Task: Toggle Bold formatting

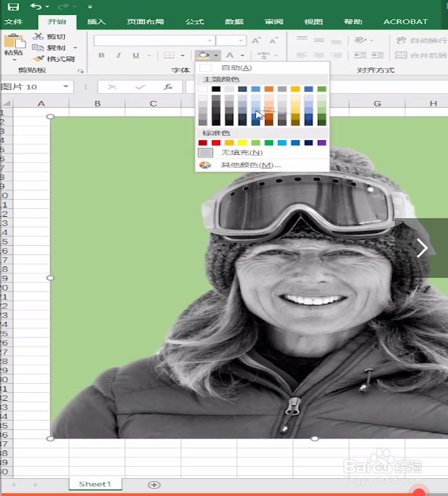Action: point(101,55)
